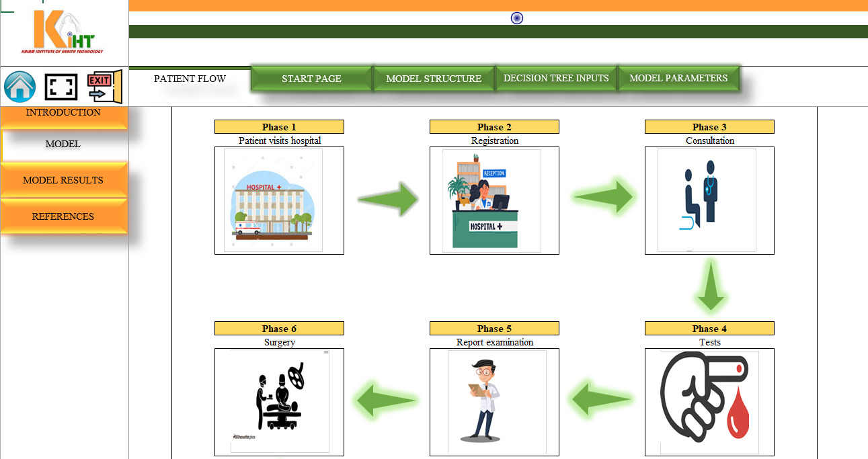Click the arrow from Phase 1 to Phase 2
Screen dimensions: 868x459
388,199
